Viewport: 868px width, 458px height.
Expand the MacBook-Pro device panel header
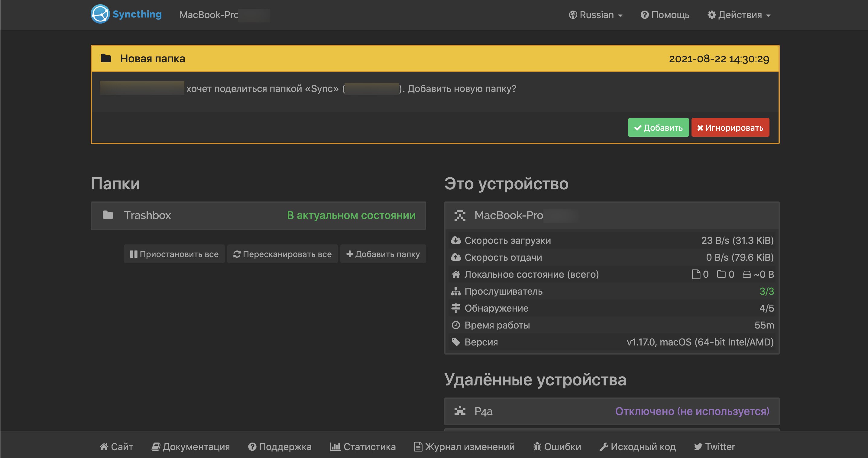(612, 215)
